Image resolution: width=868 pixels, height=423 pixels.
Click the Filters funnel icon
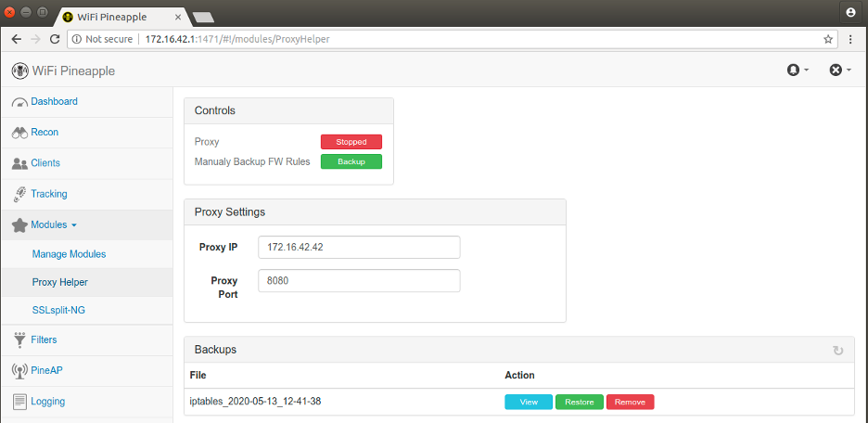(19, 340)
